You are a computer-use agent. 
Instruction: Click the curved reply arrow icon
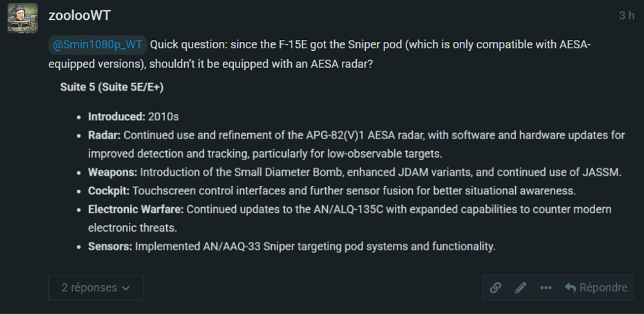tap(570, 288)
